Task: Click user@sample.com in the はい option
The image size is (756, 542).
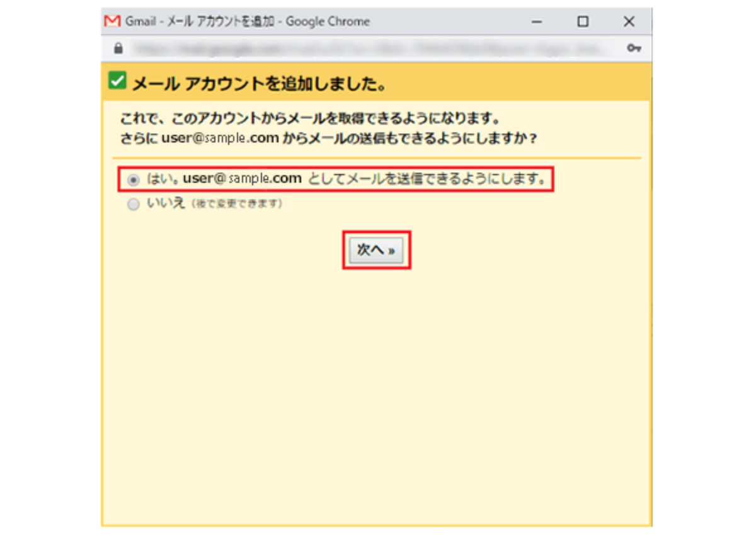Action: click(x=242, y=179)
